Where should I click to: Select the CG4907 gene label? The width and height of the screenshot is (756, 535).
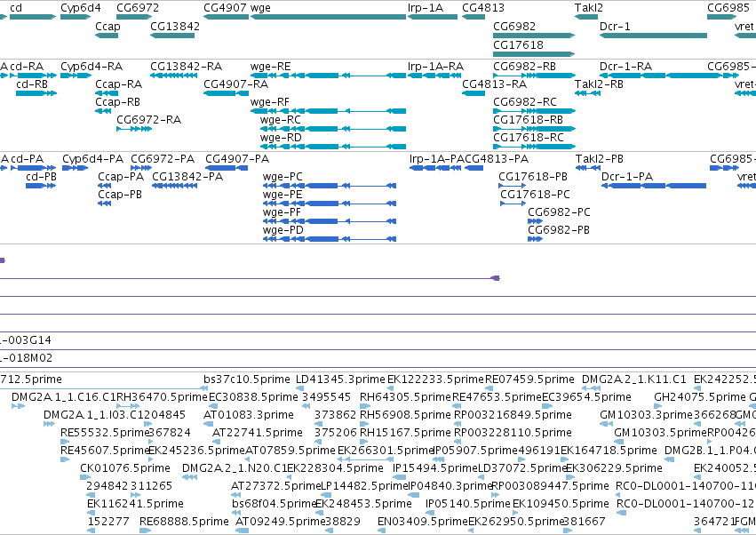click(x=225, y=8)
